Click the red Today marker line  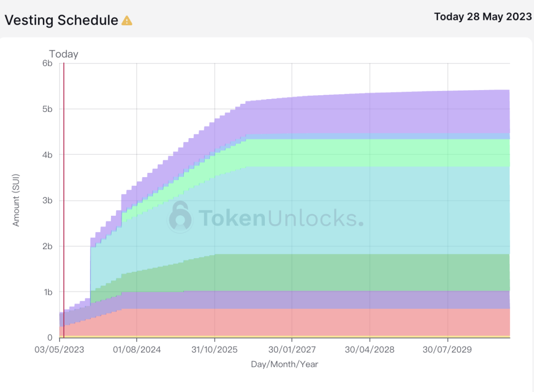click(64, 191)
